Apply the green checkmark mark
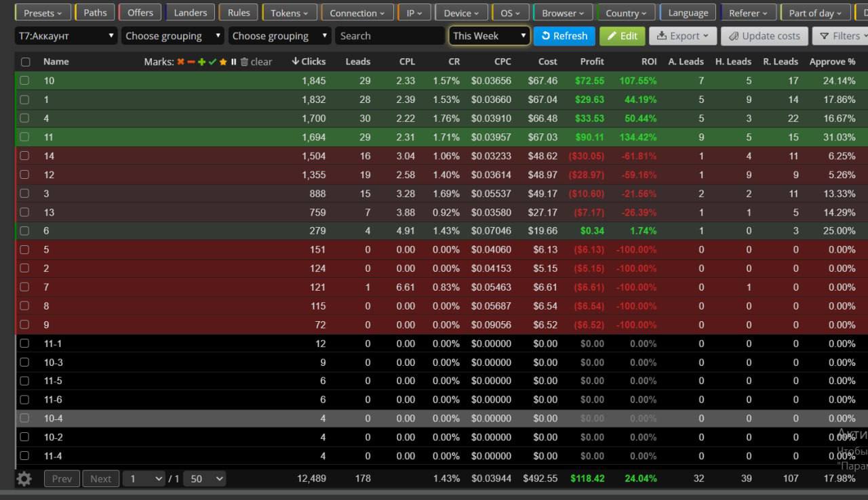 (x=212, y=62)
